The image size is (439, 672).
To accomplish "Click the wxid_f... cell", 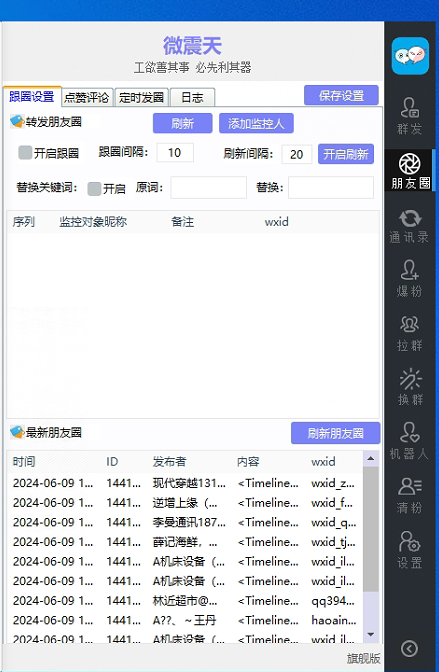I will (332, 503).
